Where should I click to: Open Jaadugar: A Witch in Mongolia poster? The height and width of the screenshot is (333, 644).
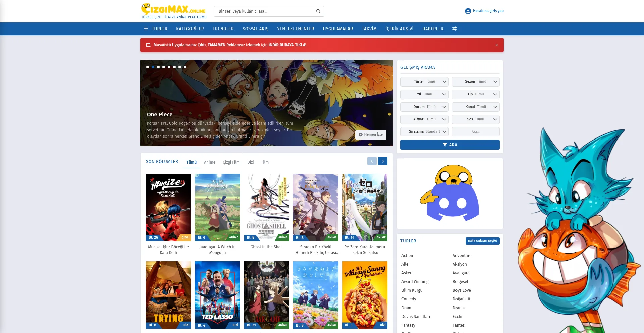[217, 208]
